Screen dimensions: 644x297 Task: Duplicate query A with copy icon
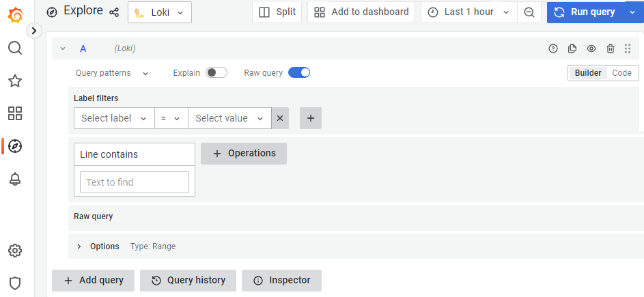[572, 48]
